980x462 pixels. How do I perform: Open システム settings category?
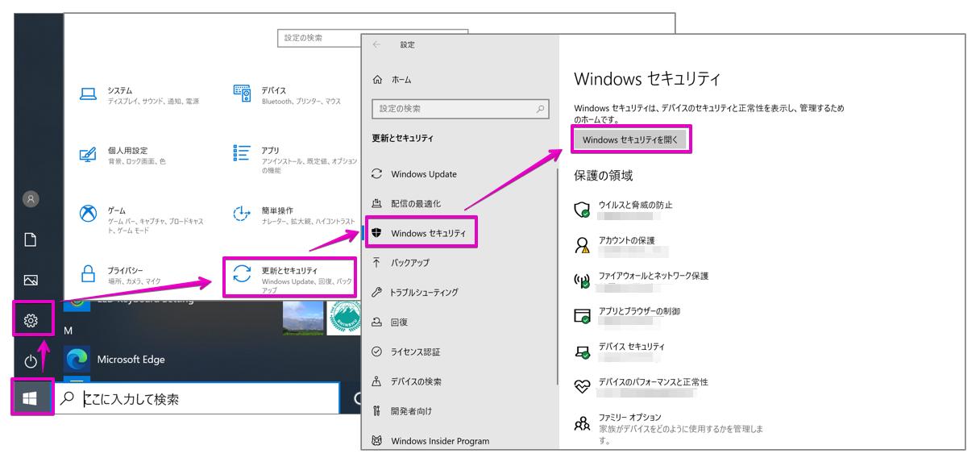click(x=139, y=95)
